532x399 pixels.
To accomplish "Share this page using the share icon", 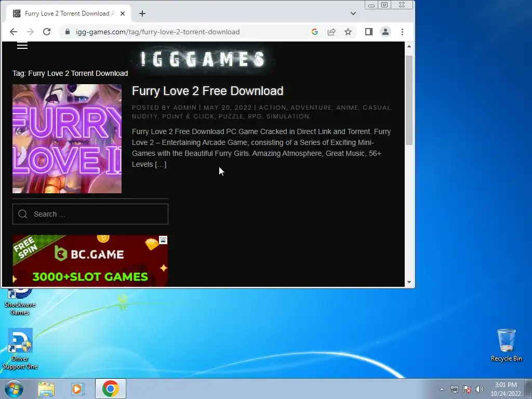I will [x=331, y=32].
